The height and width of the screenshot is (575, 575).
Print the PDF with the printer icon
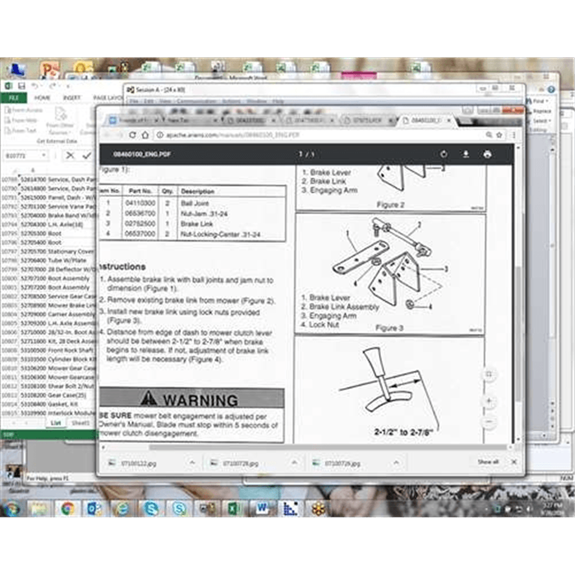click(487, 154)
